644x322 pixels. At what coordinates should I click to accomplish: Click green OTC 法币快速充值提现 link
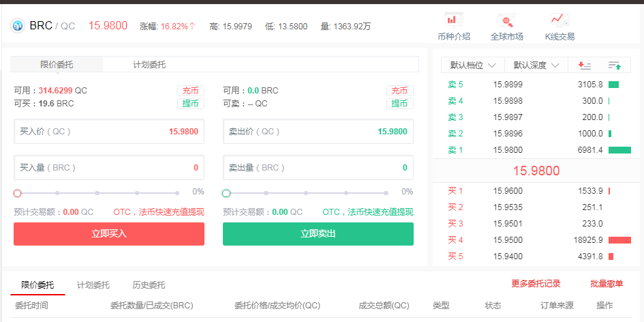point(368,212)
